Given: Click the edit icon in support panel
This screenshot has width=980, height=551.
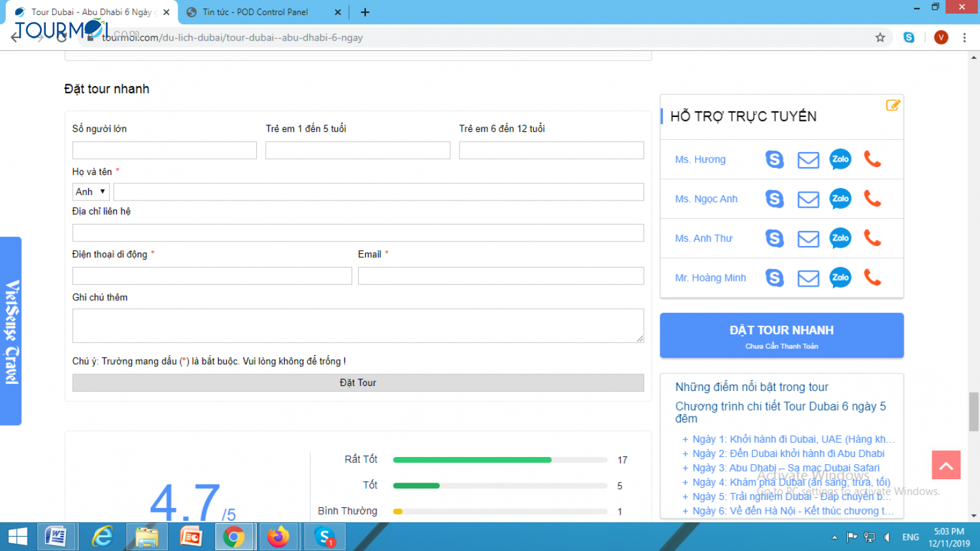Looking at the screenshot, I should [892, 105].
